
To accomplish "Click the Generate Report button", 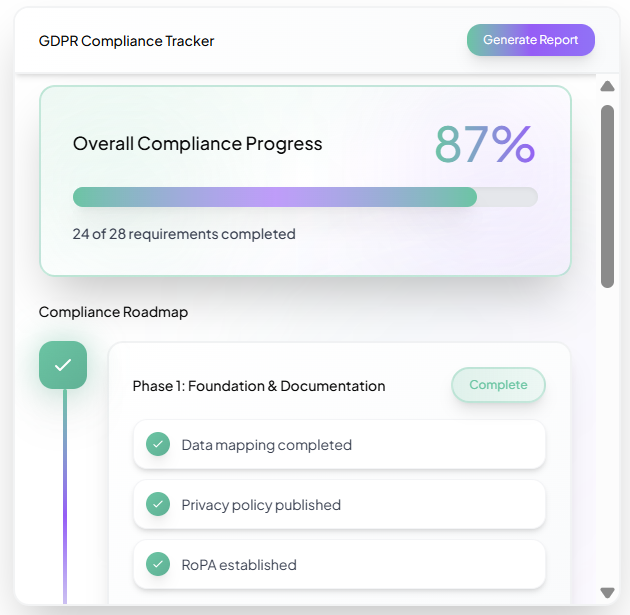I will (530, 40).
